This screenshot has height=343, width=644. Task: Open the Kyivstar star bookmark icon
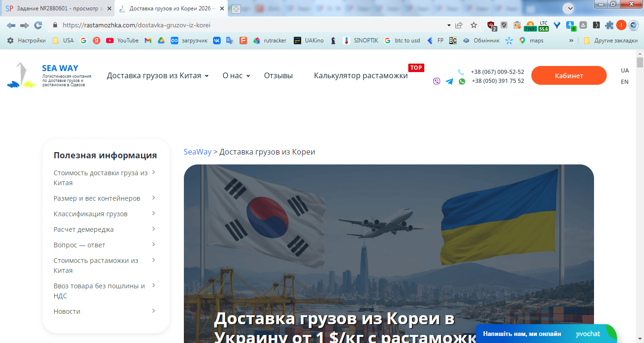[509, 41]
